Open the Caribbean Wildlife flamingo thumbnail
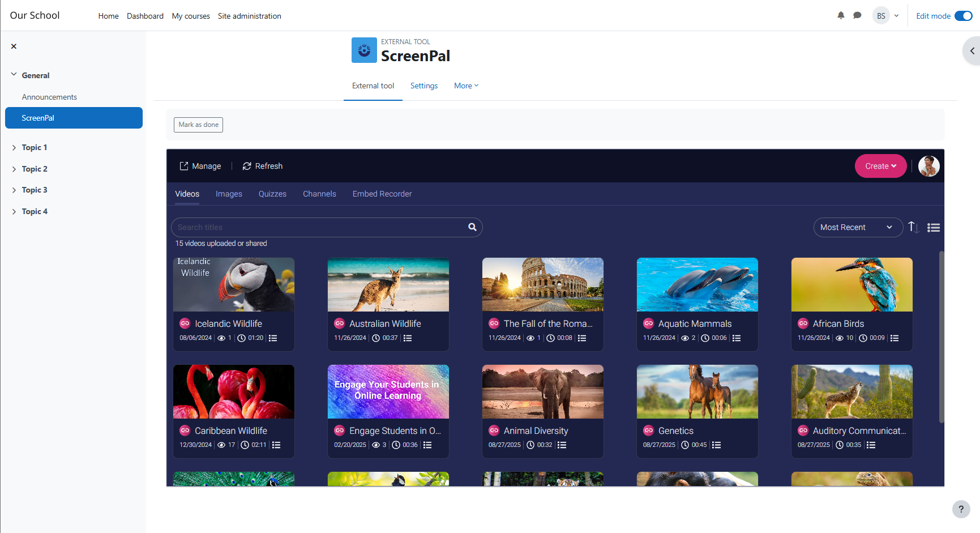 click(234, 391)
